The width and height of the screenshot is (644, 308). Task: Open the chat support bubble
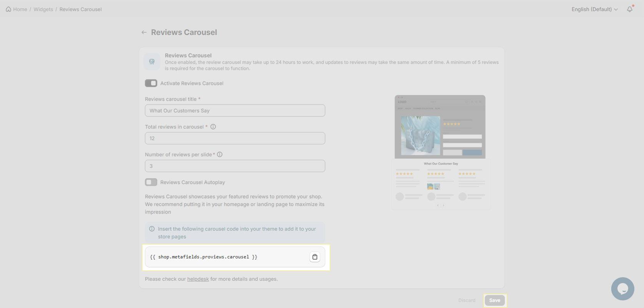pyautogui.click(x=622, y=289)
